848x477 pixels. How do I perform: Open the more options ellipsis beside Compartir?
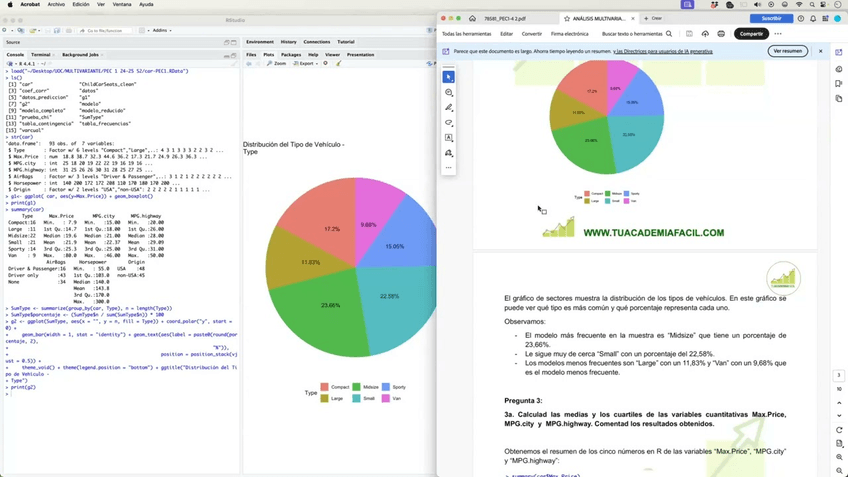click(778, 34)
